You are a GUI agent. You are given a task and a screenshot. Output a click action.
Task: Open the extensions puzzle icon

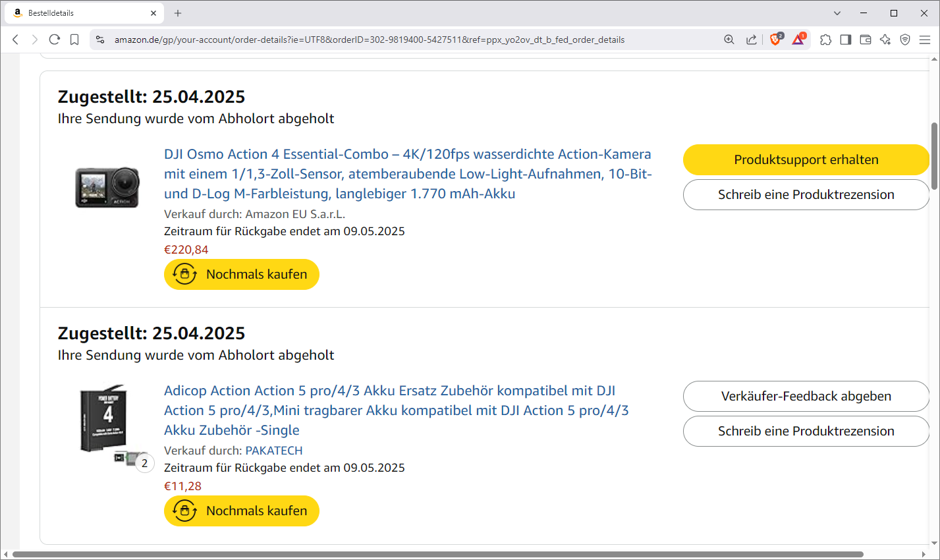pos(826,40)
